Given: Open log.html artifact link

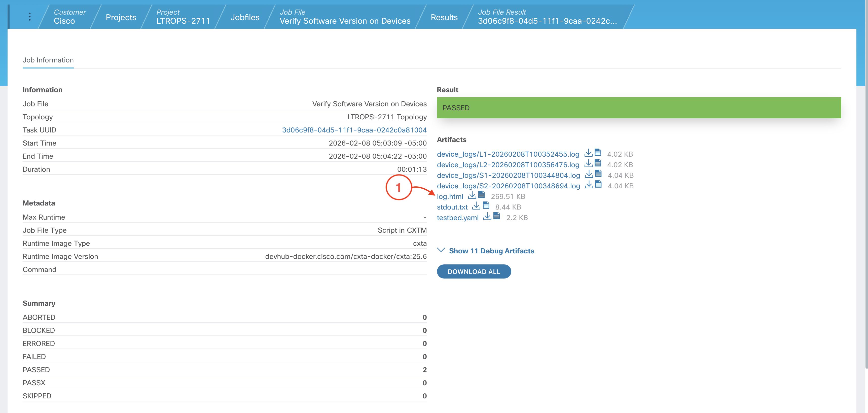Looking at the screenshot, I should [x=450, y=197].
